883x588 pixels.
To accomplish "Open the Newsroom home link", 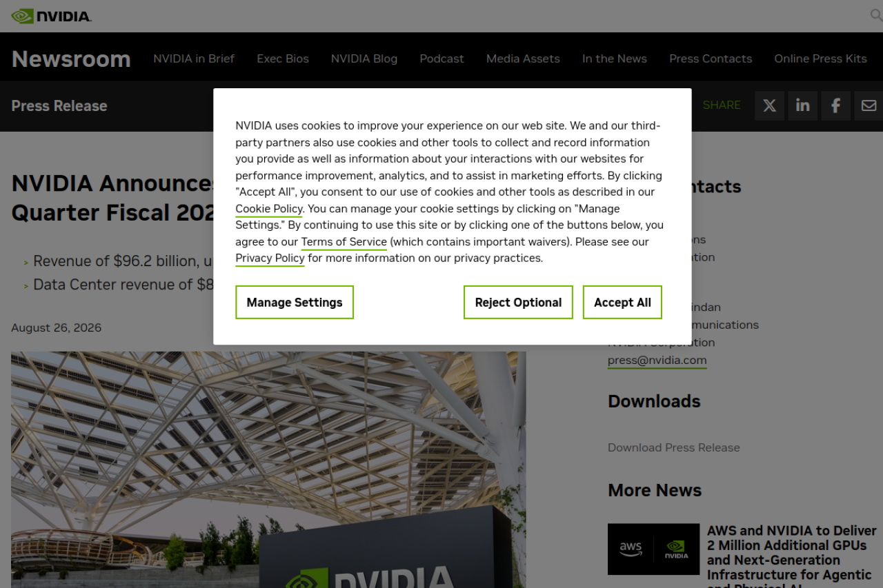I will click(71, 59).
